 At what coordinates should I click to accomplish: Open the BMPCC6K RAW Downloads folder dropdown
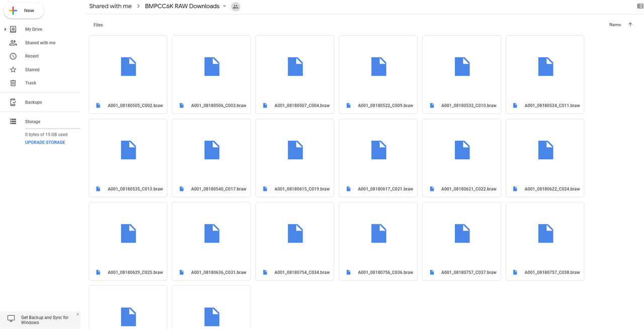(224, 7)
